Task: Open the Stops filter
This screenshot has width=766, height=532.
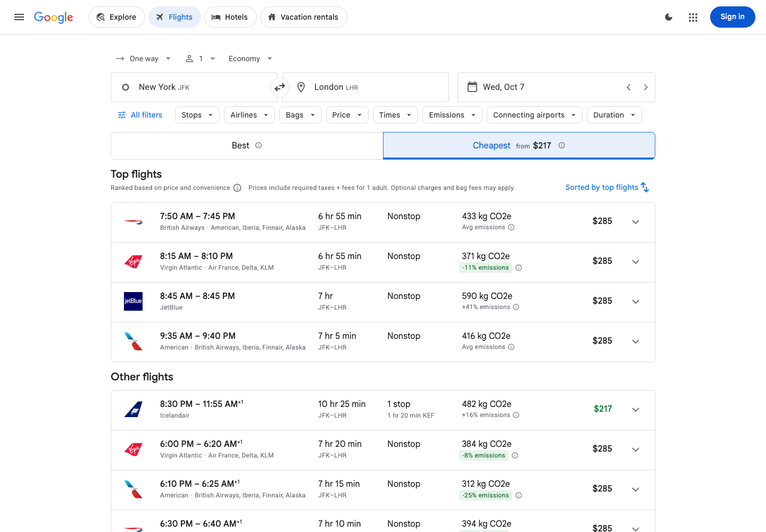Action: coord(197,115)
